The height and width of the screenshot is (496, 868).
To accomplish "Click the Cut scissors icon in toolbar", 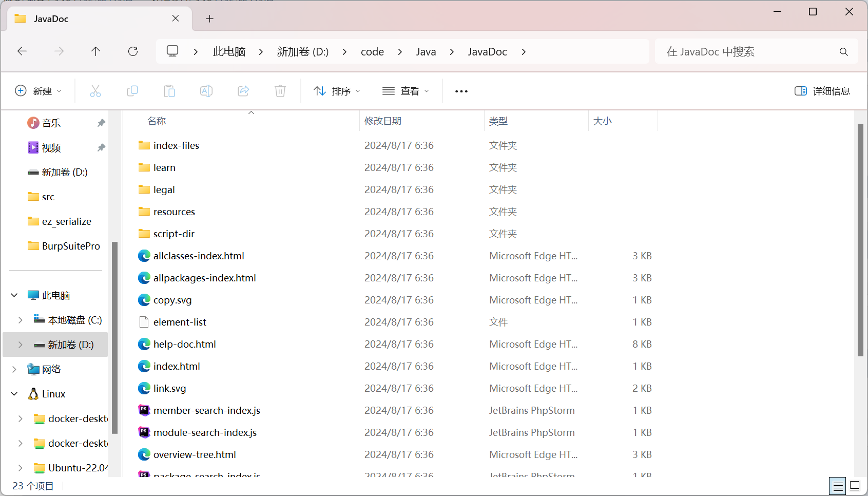I will (95, 91).
